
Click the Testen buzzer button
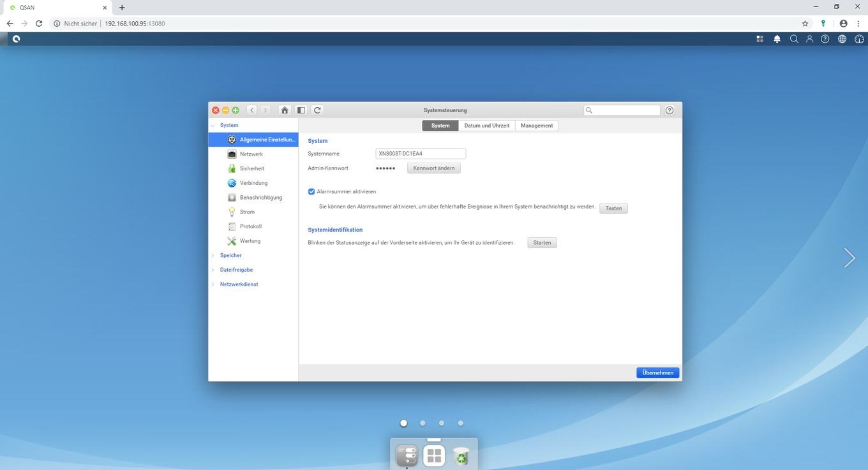[613, 209]
